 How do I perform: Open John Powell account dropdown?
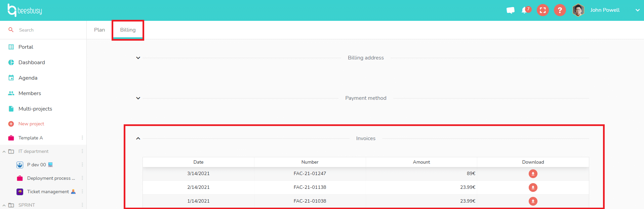(637, 10)
